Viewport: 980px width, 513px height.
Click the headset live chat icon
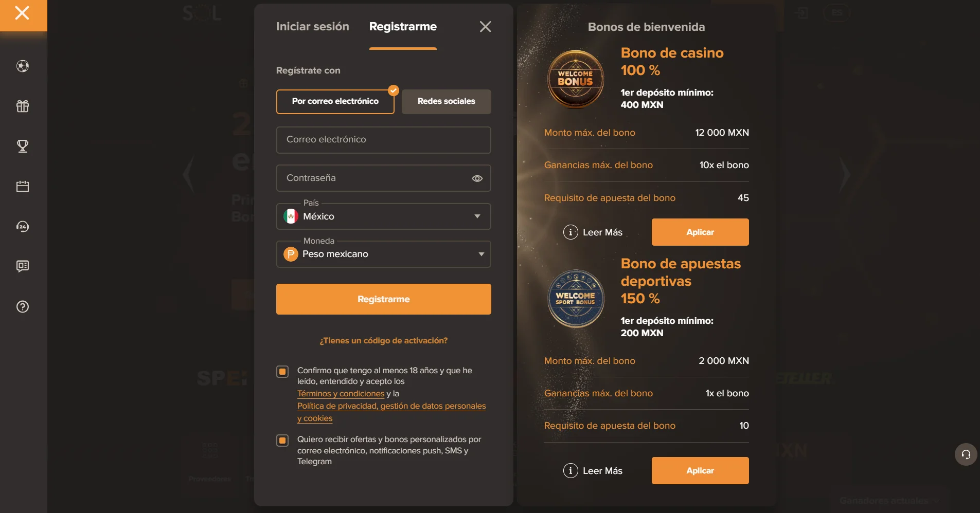tap(966, 454)
